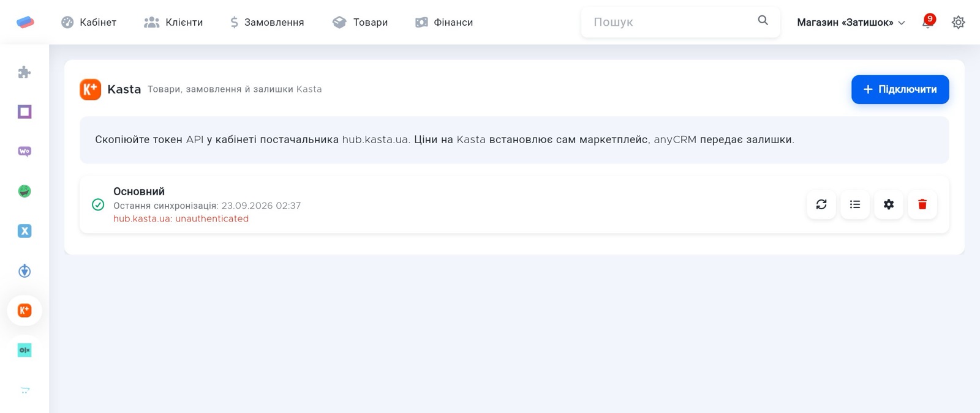This screenshot has height=413, width=980.
Task: Click the anyCRM logo in top-left corner
Action: click(25, 22)
